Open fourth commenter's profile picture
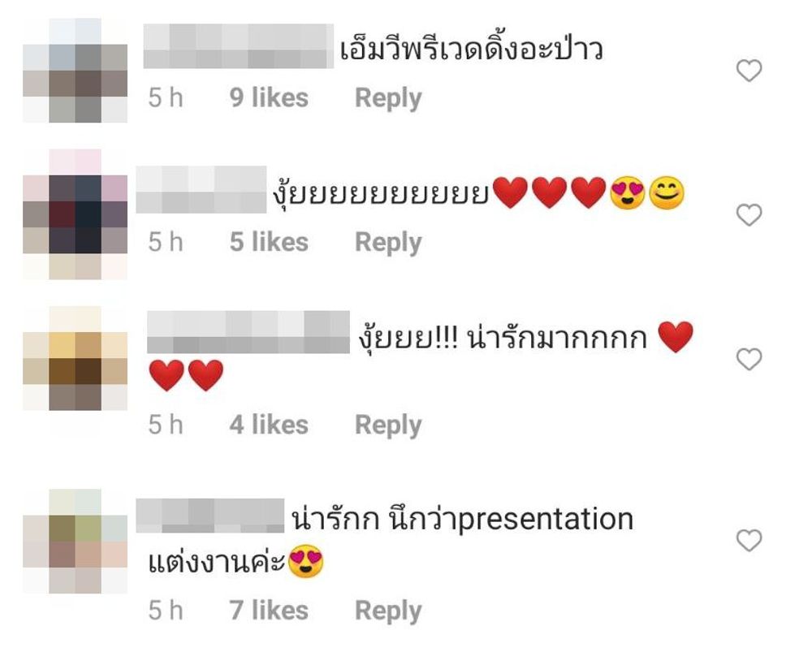Image resolution: width=812 pixels, height=652 pixels. click(x=75, y=542)
